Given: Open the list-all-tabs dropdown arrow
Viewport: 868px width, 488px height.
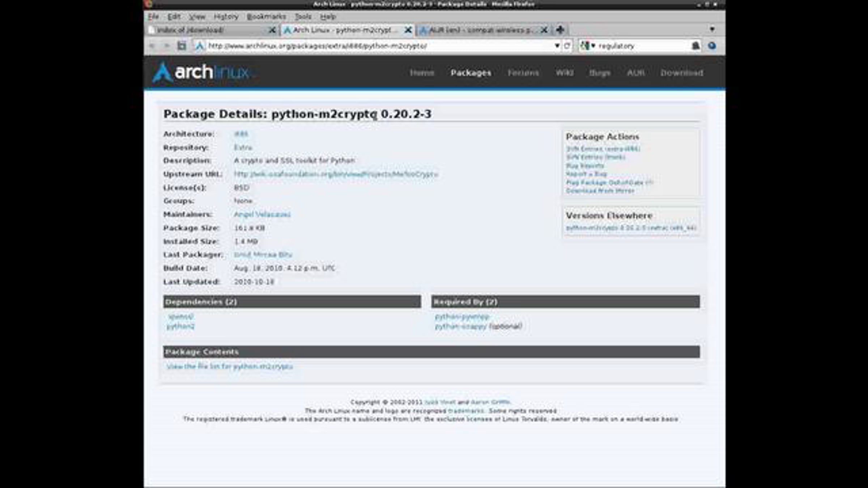Looking at the screenshot, I should 712,29.
